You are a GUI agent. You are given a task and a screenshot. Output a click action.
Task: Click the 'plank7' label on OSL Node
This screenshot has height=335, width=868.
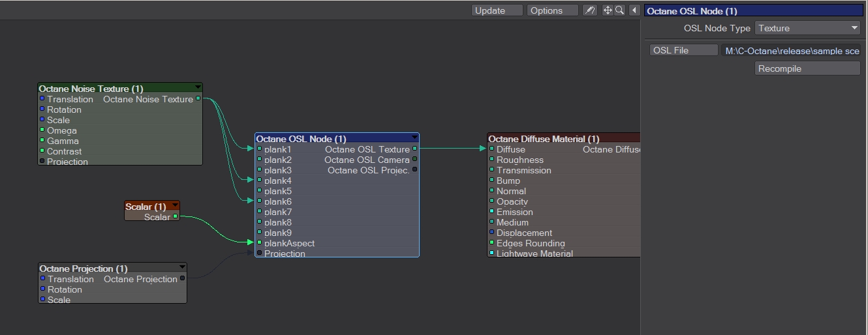[x=278, y=212]
